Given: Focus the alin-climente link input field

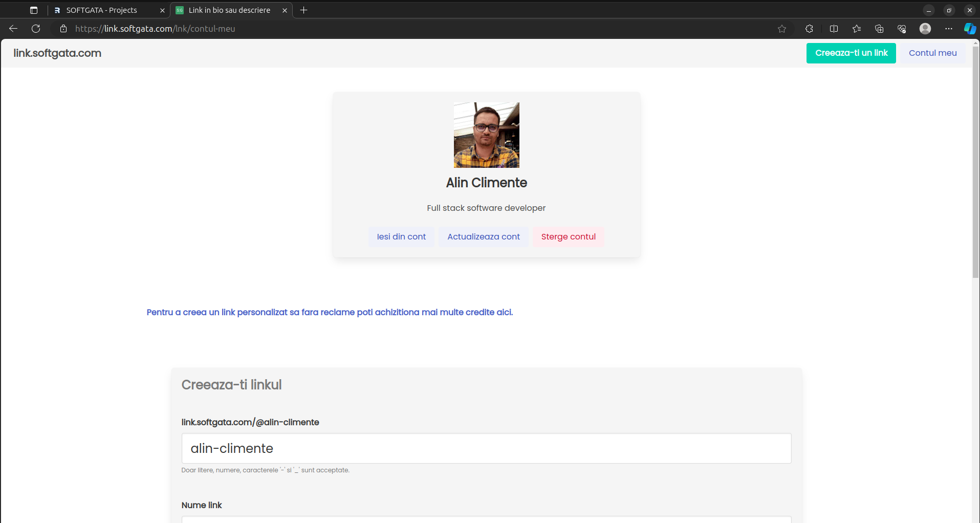Looking at the screenshot, I should click(x=486, y=448).
